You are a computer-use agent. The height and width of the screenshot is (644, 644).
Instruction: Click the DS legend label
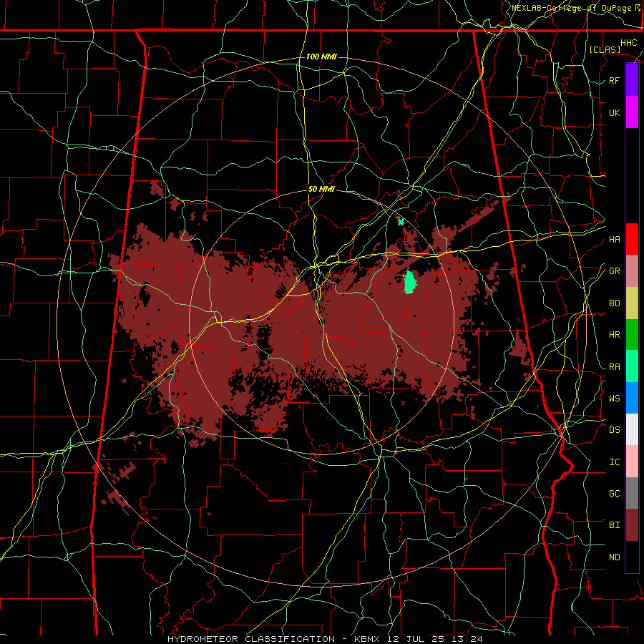(615, 430)
